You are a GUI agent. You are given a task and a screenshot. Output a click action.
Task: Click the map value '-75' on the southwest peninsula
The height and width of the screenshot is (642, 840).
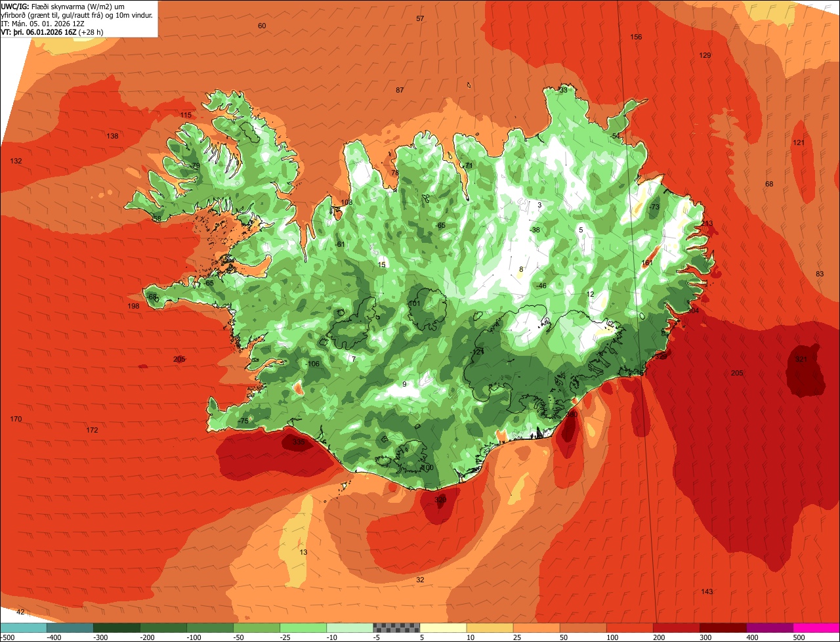243,421
